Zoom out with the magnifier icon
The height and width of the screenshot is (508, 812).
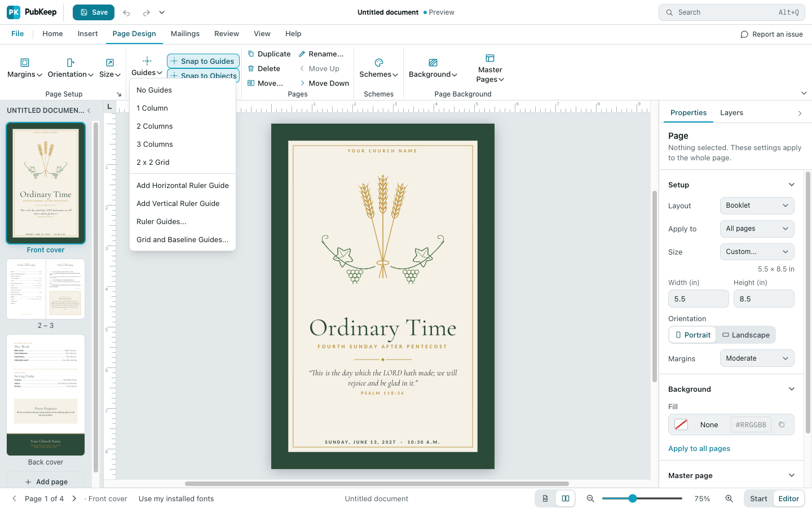[590, 498]
